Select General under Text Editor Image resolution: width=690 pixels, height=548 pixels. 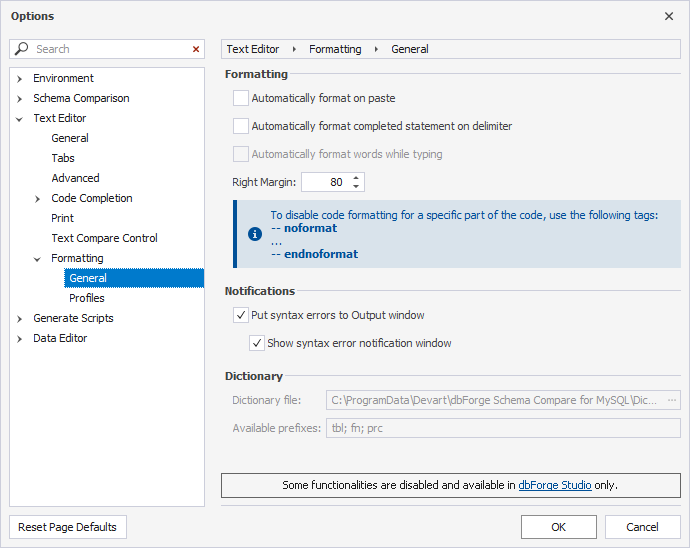(x=70, y=138)
